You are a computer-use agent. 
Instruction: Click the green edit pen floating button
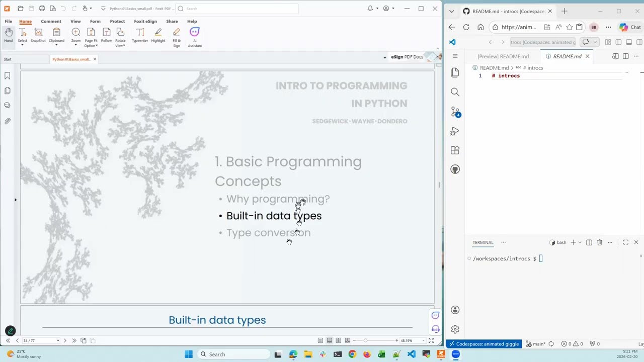[10, 331]
